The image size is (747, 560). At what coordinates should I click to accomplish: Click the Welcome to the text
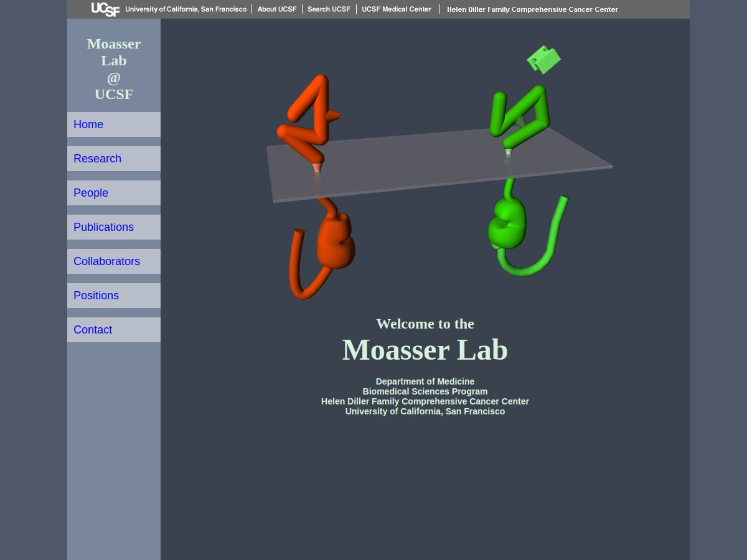[x=425, y=324]
